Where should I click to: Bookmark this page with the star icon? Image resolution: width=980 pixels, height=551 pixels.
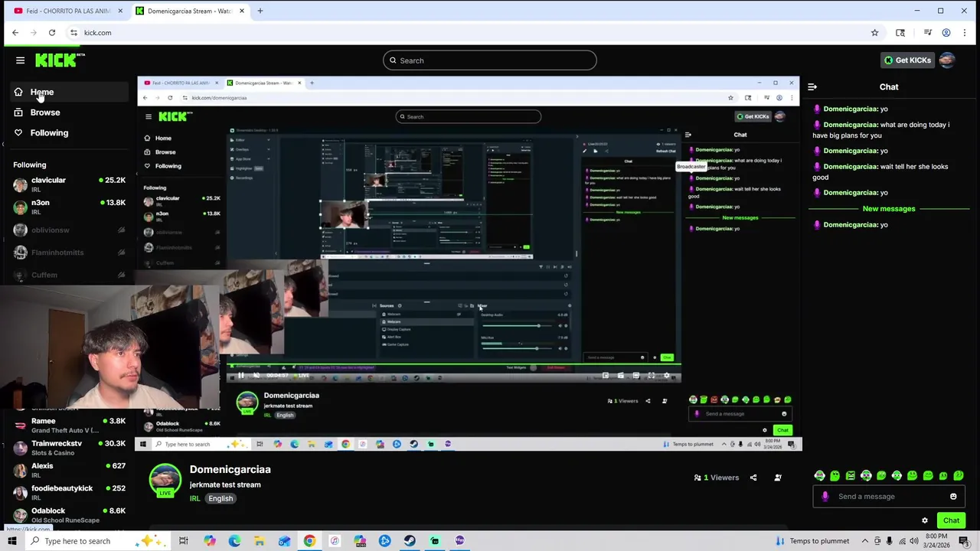(874, 33)
